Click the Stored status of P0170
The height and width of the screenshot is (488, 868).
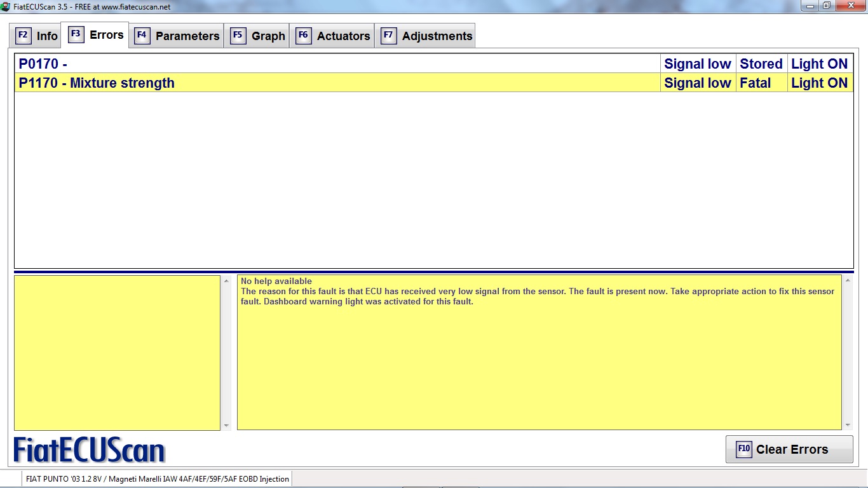761,64
